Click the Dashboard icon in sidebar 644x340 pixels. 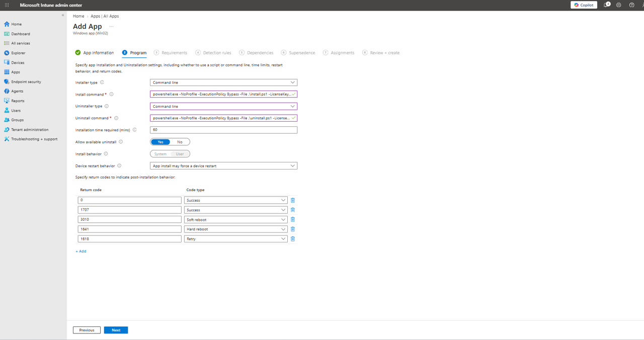[7, 34]
